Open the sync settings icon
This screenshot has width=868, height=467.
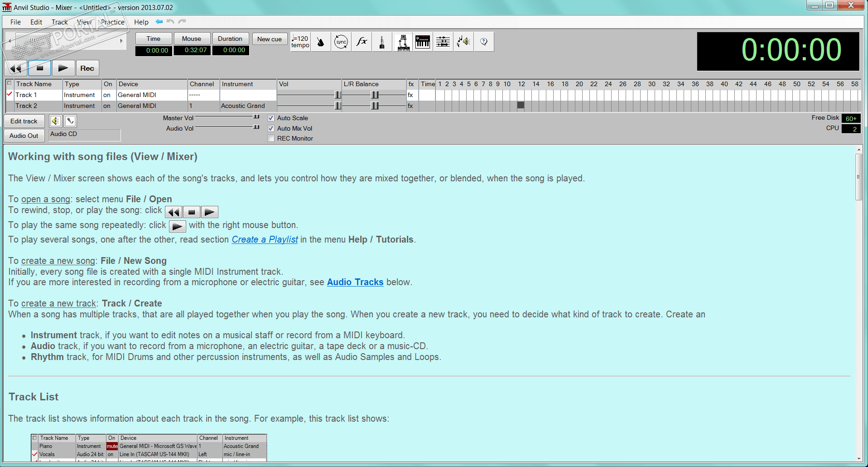pyautogui.click(x=341, y=42)
